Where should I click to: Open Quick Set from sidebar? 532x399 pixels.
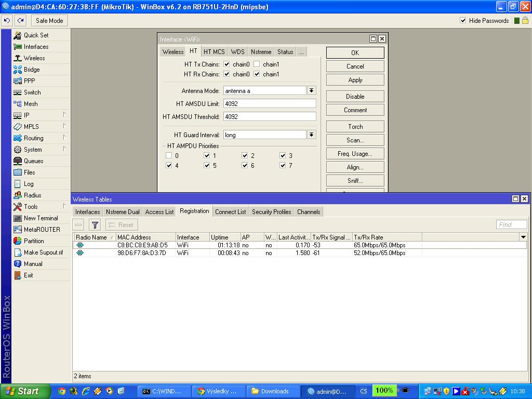36,35
